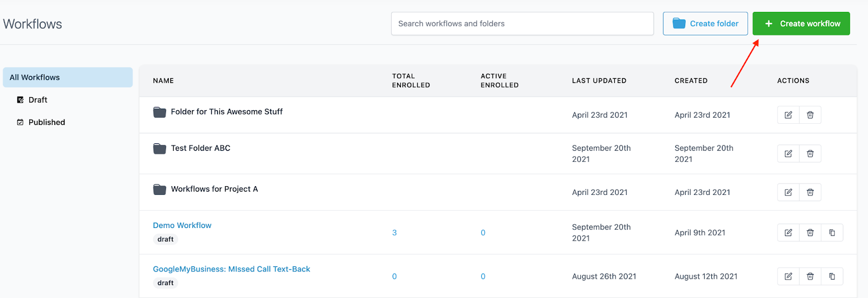The width and height of the screenshot is (868, 298).
Task: Trash the Workflows for Project A folder
Action: 810,192
